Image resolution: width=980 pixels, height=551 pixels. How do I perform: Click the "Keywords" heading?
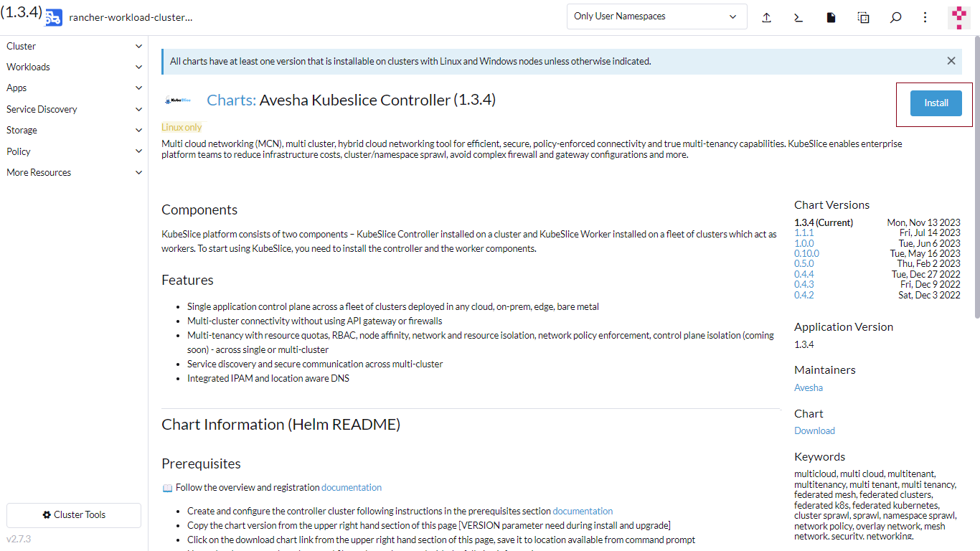[x=820, y=457]
